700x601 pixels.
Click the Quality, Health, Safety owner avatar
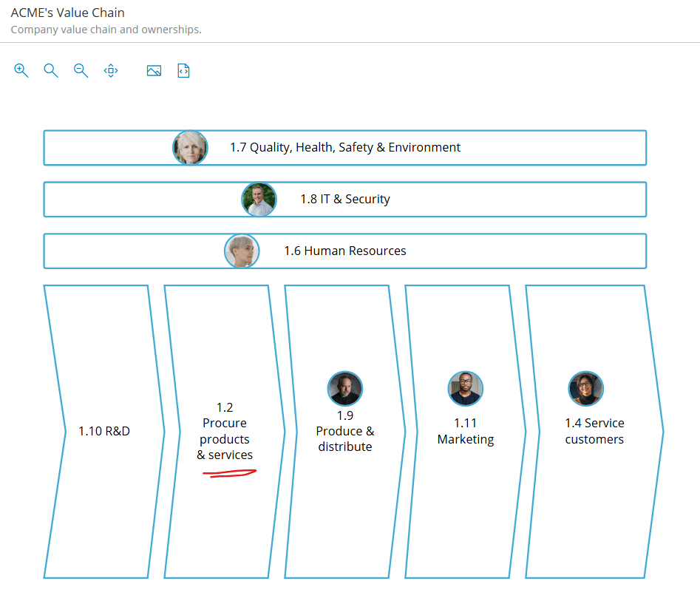(x=190, y=148)
